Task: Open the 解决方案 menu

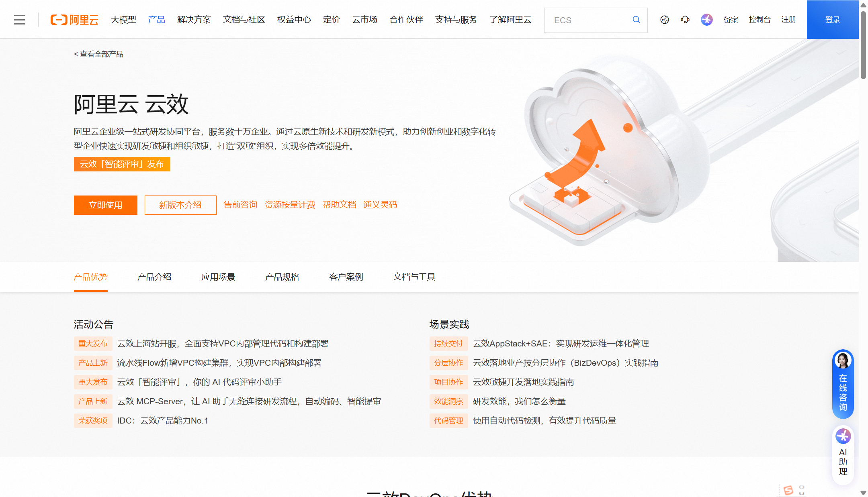Action: pyautogui.click(x=194, y=20)
